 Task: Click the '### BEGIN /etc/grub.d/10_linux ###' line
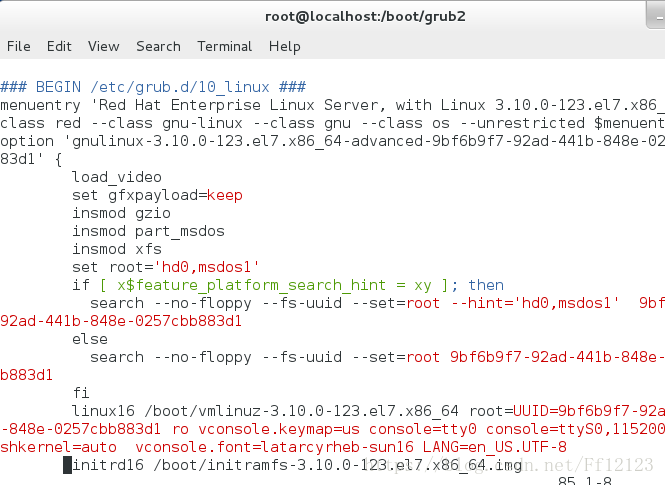(x=153, y=87)
